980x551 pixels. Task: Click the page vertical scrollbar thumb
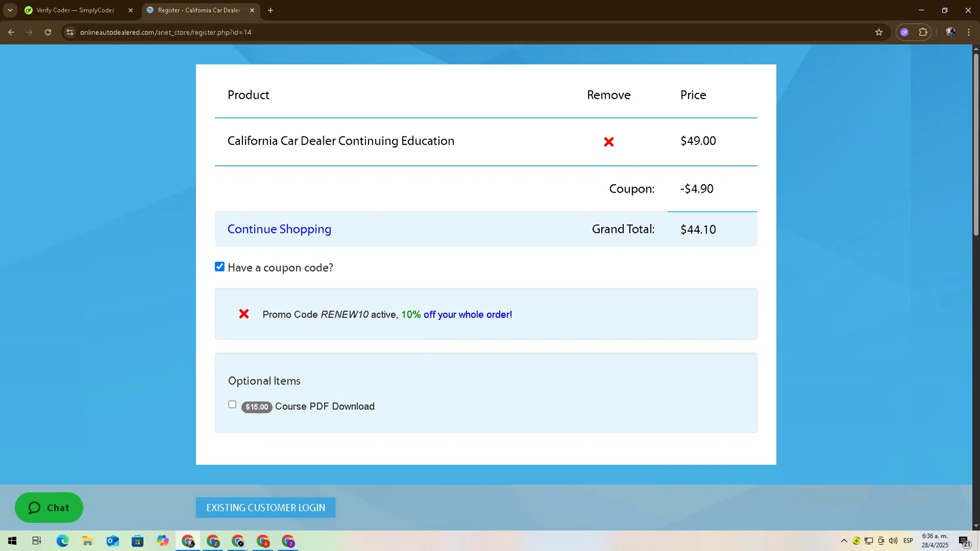976,144
